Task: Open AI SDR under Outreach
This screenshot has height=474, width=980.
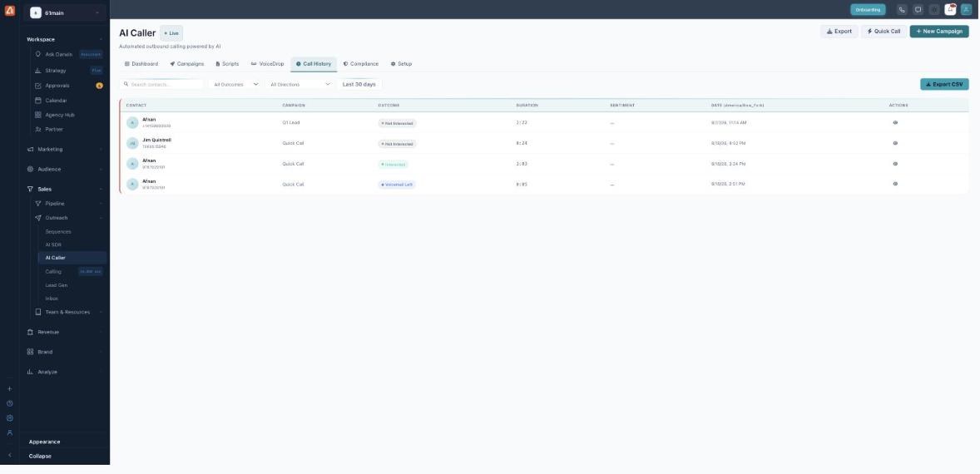Action: (53, 244)
